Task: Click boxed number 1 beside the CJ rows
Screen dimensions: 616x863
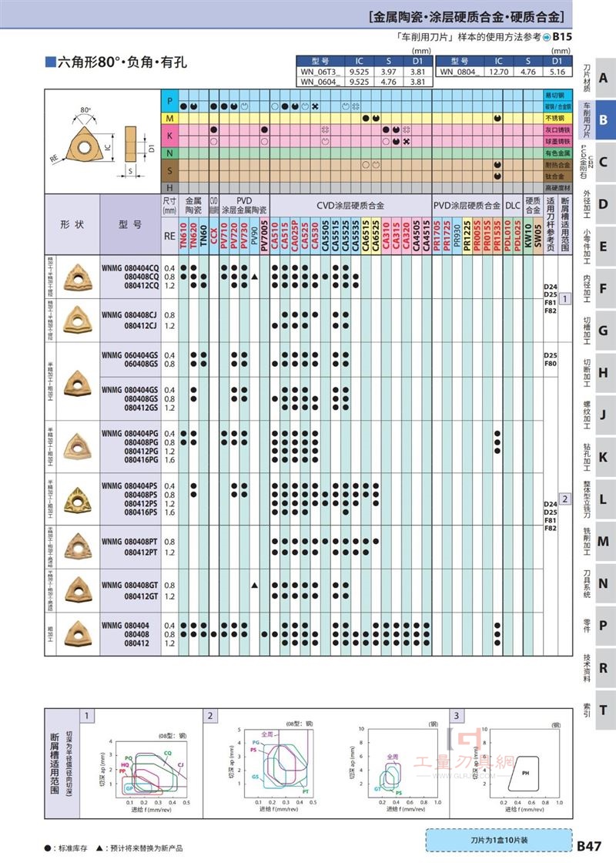Action: [x=564, y=299]
